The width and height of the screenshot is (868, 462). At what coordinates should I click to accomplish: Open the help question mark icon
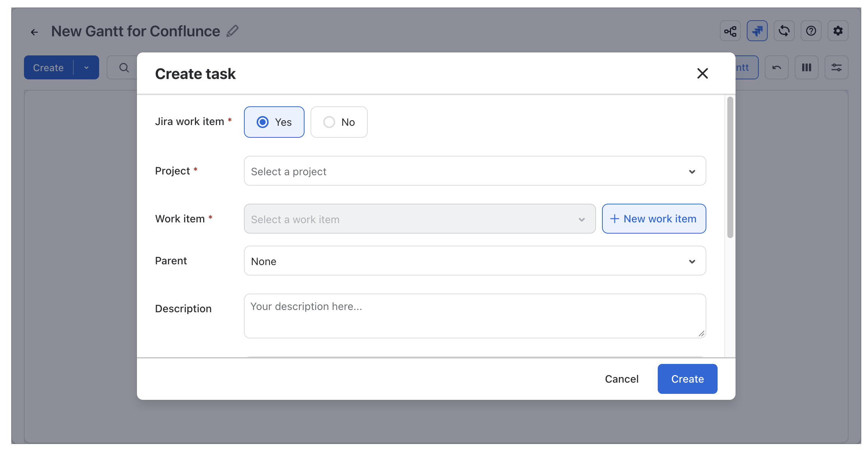click(811, 31)
